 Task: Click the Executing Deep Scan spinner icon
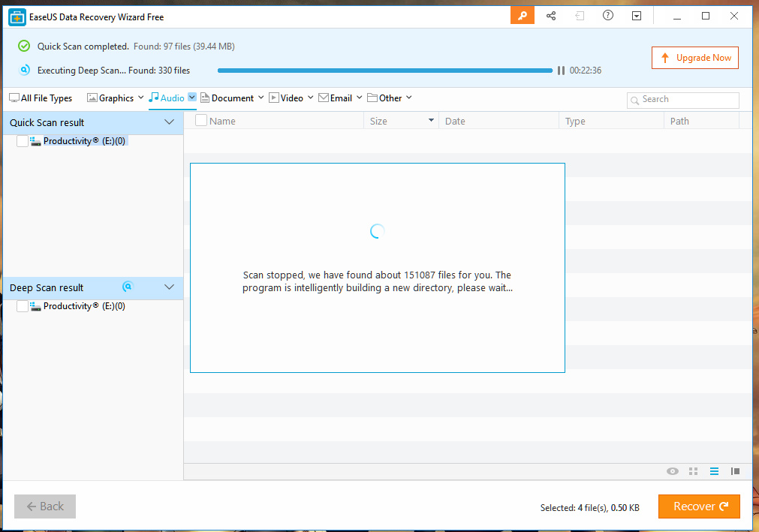point(24,70)
